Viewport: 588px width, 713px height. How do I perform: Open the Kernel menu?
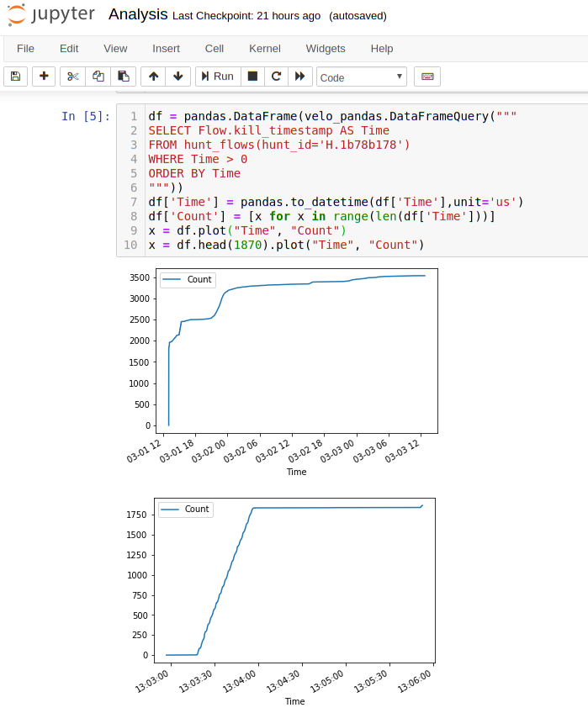265,49
